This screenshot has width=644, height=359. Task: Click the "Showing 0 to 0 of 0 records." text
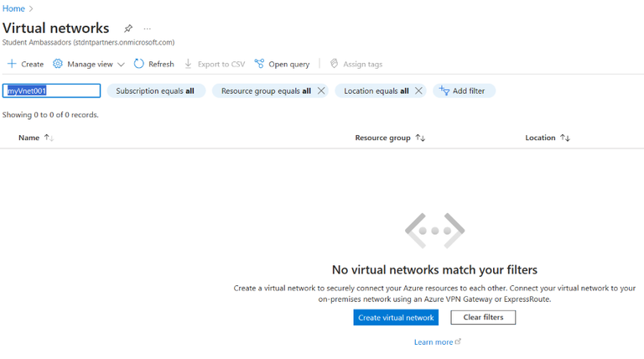point(50,115)
